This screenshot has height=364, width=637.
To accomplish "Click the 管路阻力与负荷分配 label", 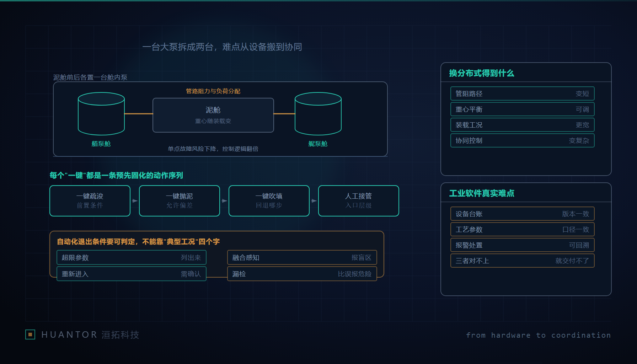I will click(x=213, y=91).
